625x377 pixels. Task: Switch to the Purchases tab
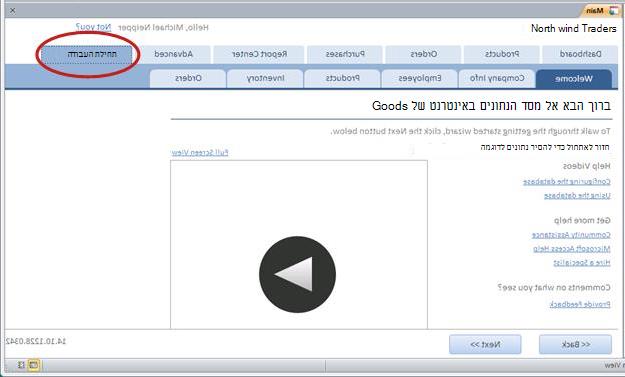pos(345,54)
